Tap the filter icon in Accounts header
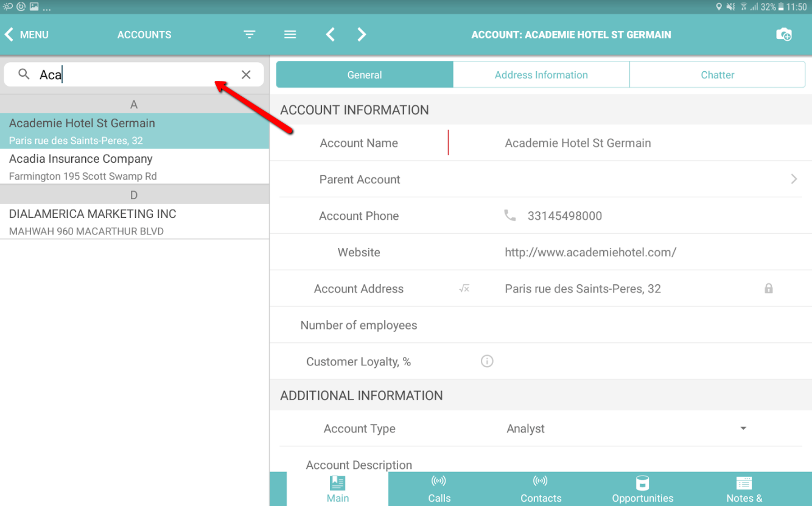The height and width of the screenshot is (506, 812). coord(249,35)
